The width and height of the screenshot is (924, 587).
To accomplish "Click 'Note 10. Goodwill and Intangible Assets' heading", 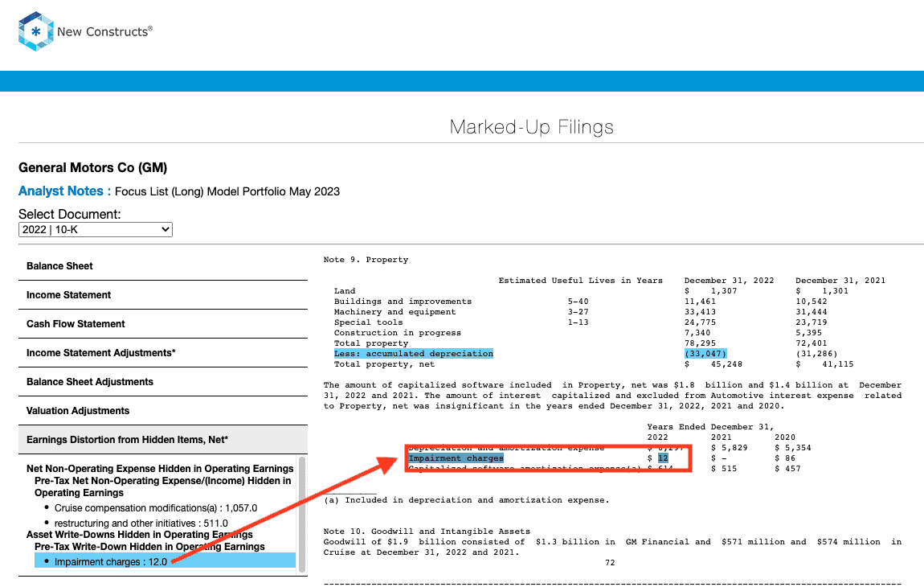I will pyautogui.click(x=427, y=532).
